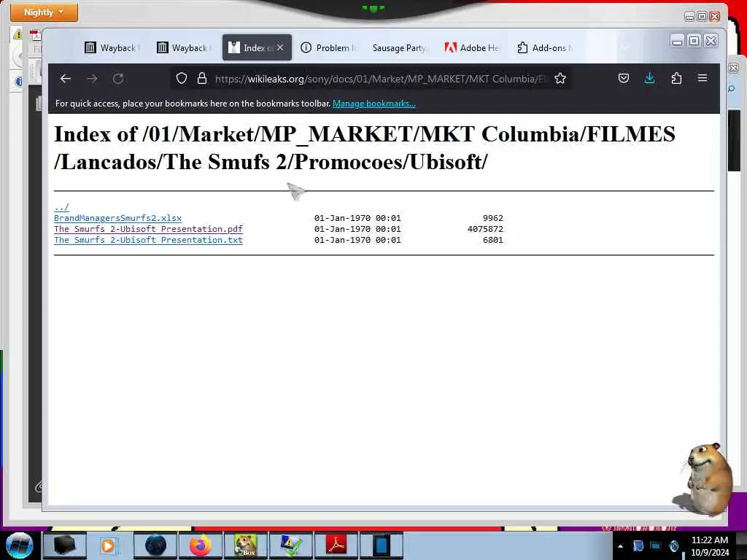Open the Downloads panel
Viewport: 747px width, 560px height.
pos(649,78)
